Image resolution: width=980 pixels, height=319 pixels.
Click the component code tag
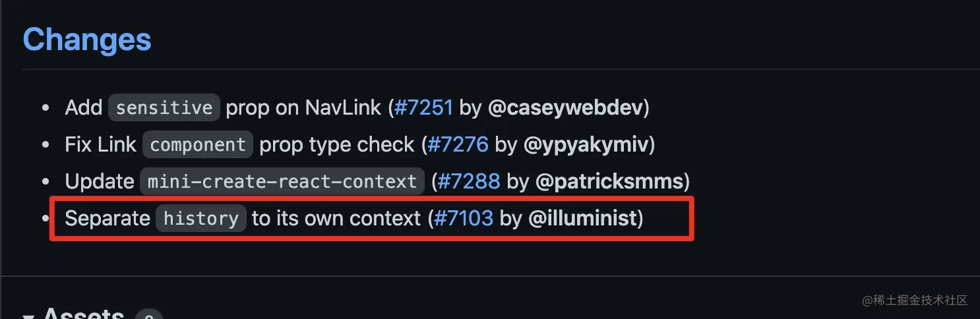pos(198,145)
